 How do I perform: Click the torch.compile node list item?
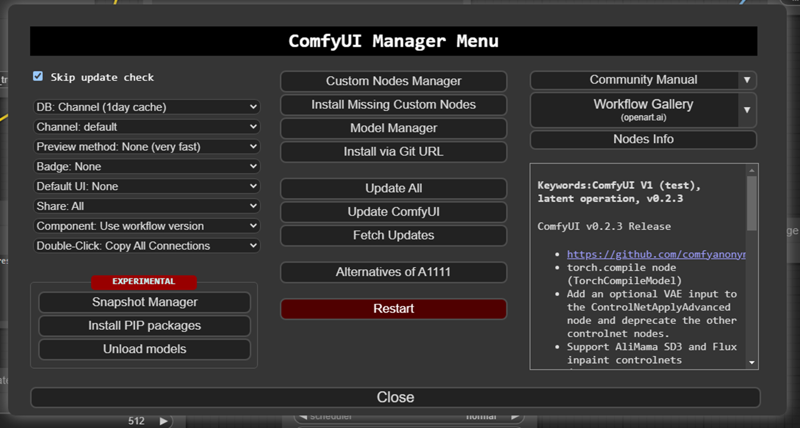624,274
